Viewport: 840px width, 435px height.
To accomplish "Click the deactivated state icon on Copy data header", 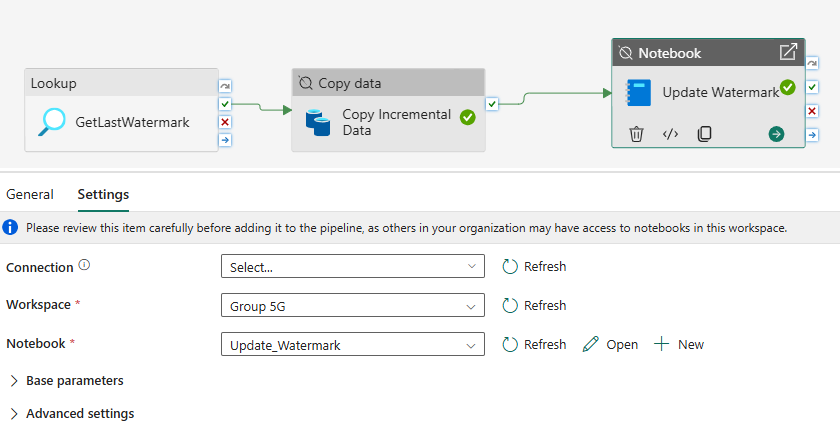I will tap(305, 83).
